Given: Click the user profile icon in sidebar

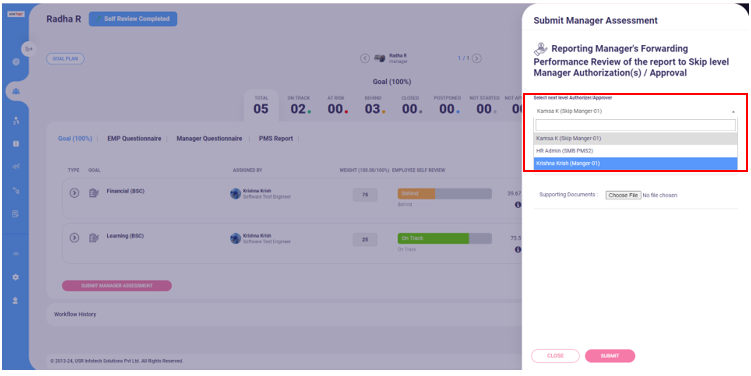Looking at the screenshot, I should 15,301.
